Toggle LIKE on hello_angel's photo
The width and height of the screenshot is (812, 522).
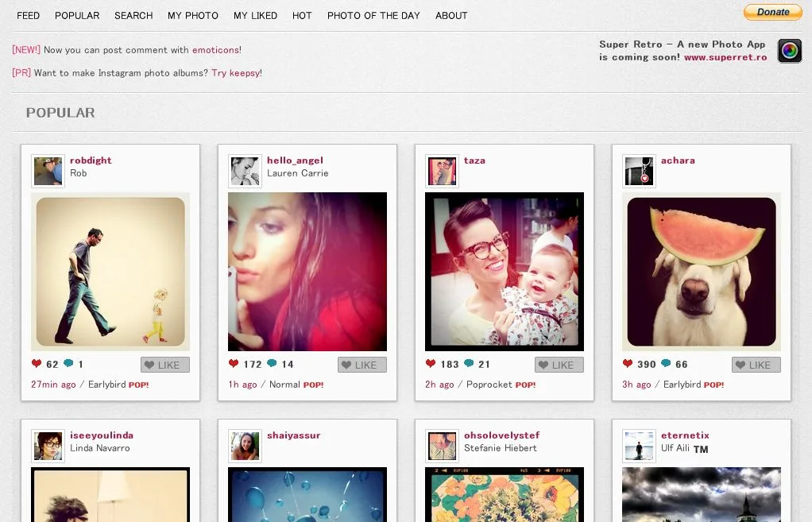(x=362, y=365)
